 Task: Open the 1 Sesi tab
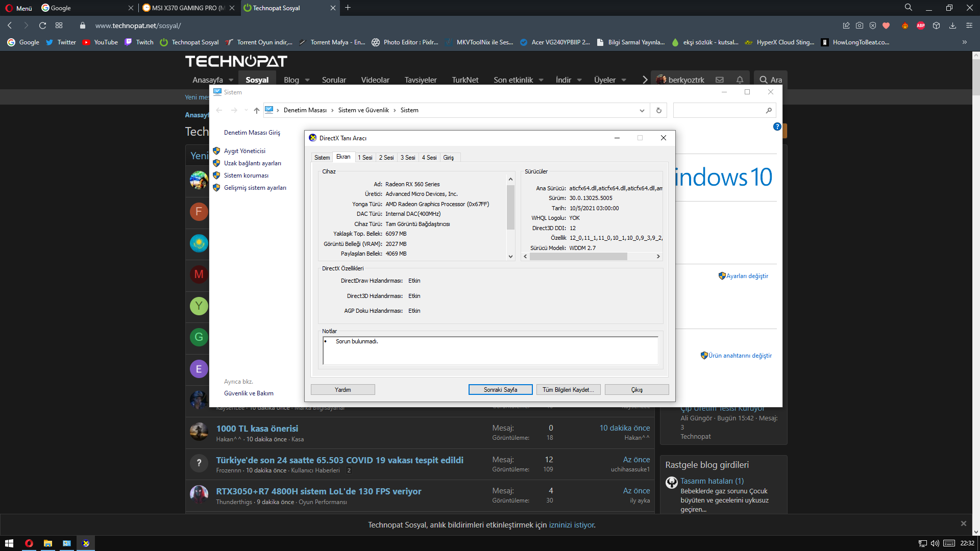365,158
